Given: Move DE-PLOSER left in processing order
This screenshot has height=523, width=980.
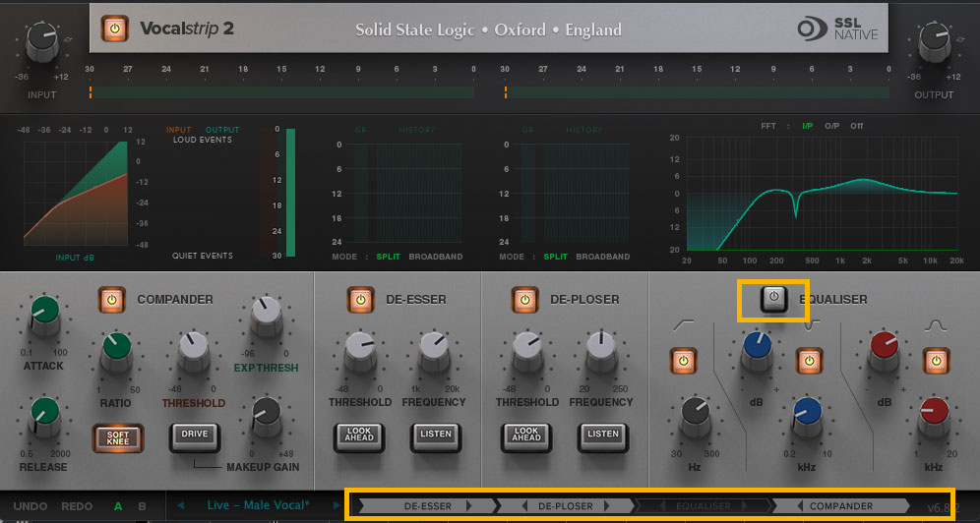Looking at the screenshot, I should (524, 505).
